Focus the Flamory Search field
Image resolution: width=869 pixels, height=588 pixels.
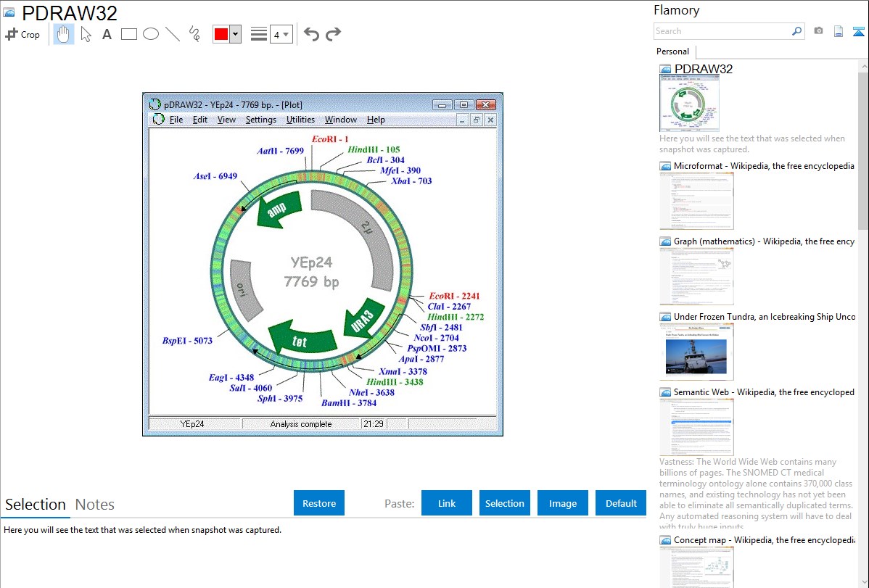[x=722, y=31]
